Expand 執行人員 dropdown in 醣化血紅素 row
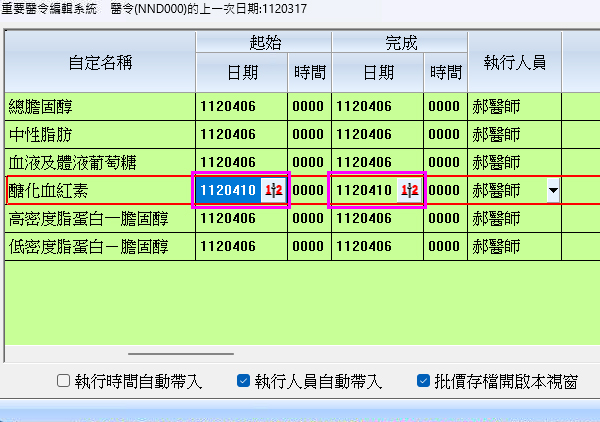 coord(552,190)
